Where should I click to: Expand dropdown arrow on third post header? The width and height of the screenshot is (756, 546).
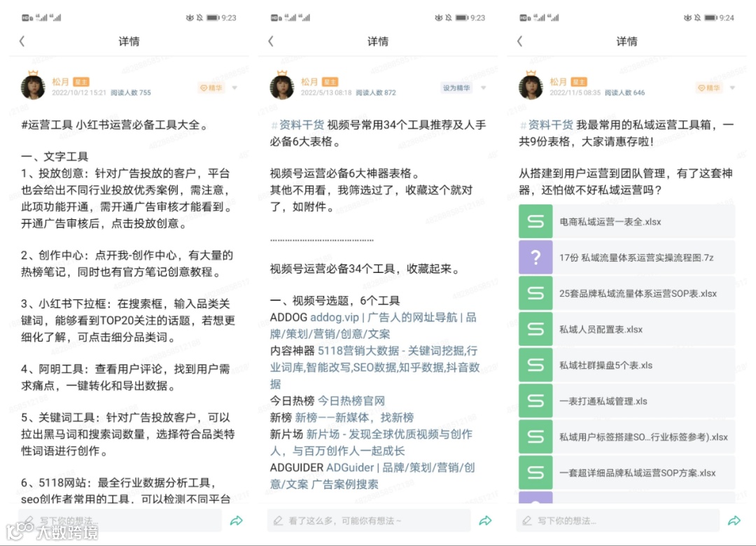[732, 87]
